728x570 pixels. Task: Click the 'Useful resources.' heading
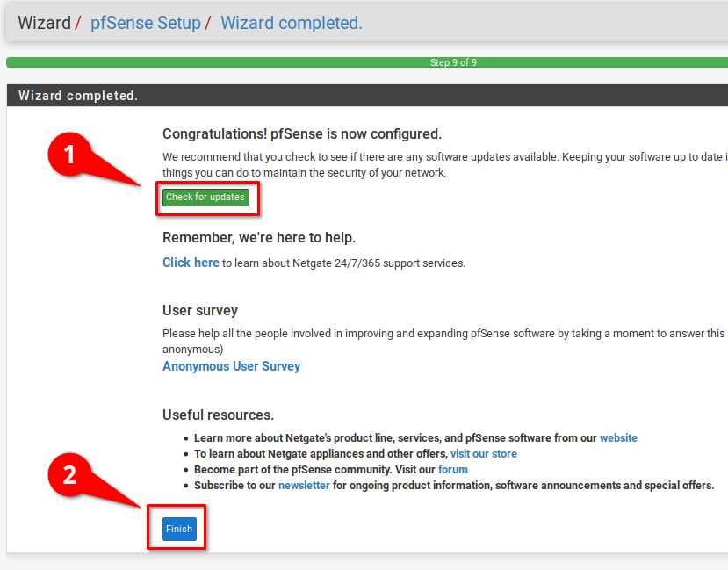[218, 415]
